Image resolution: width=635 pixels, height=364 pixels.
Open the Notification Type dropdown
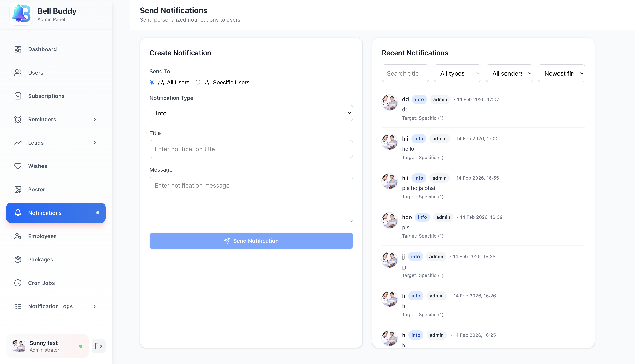(251, 113)
